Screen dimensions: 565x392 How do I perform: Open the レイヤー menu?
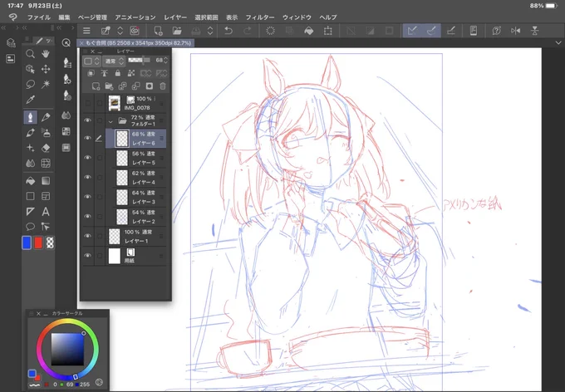click(x=175, y=17)
